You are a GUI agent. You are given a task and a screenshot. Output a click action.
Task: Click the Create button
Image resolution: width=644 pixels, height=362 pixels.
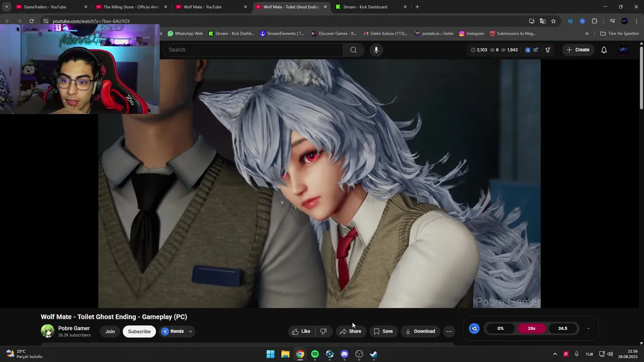(577, 50)
